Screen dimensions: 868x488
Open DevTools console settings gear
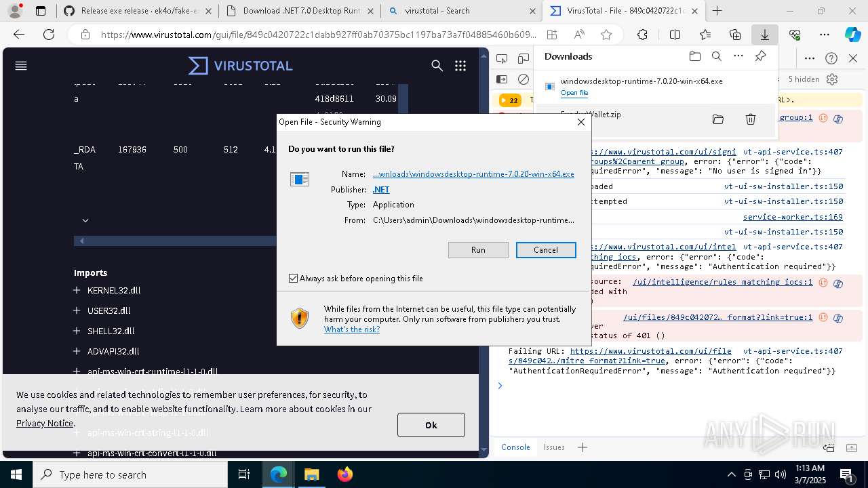(832, 79)
